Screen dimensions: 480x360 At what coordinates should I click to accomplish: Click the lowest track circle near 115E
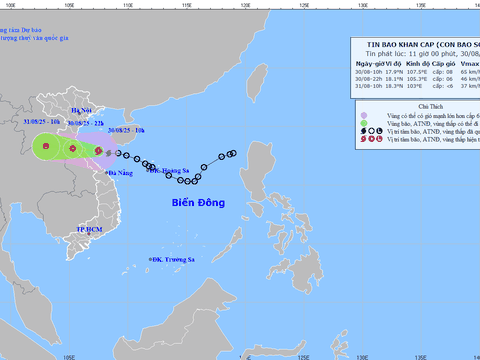187,181
